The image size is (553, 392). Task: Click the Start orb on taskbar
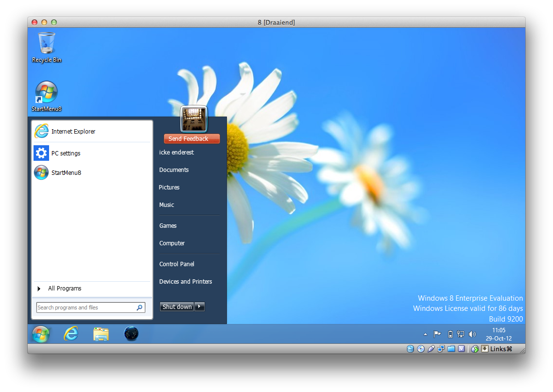41,334
